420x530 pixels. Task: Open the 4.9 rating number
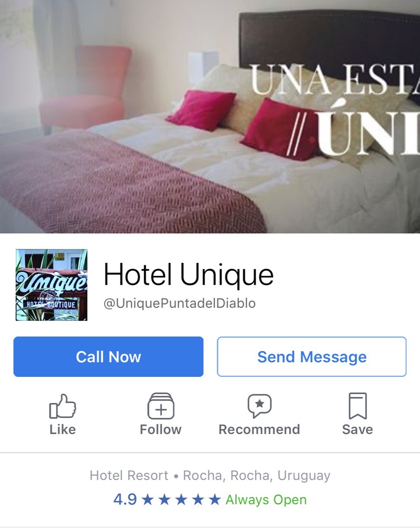(x=125, y=500)
